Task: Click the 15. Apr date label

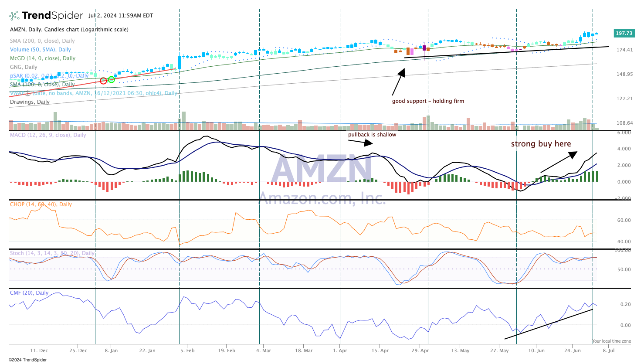Action: click(380, 350)
